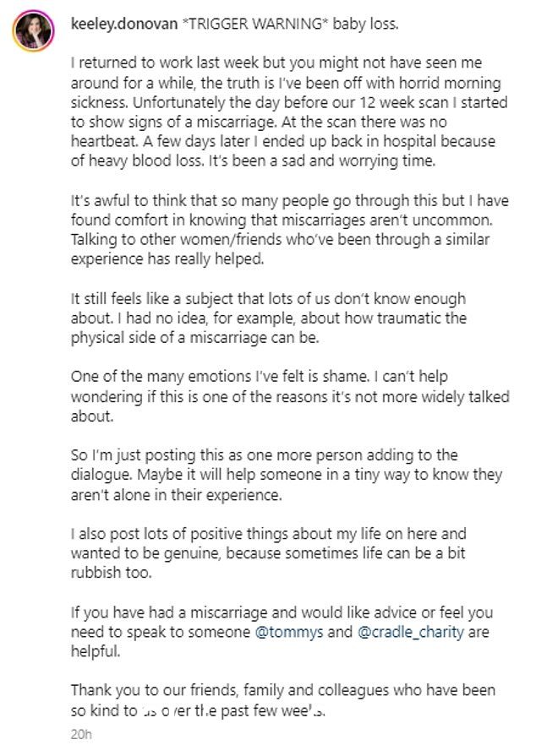Open the @tommys mention link
The image size is (536, 756).
(x=288, y=632)
